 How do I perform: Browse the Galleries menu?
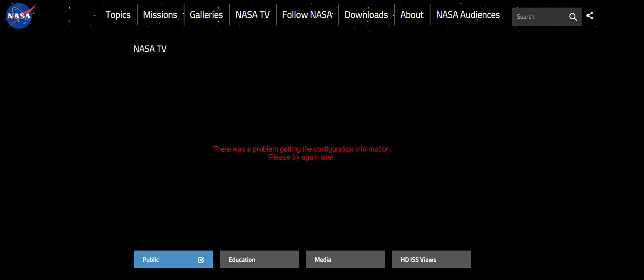pos(206,15)
